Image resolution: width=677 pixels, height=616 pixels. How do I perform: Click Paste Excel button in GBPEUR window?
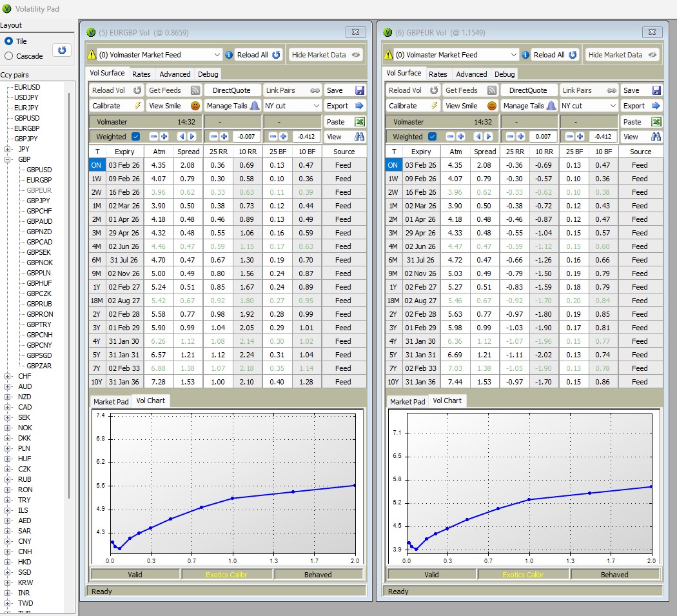[641, 121]
